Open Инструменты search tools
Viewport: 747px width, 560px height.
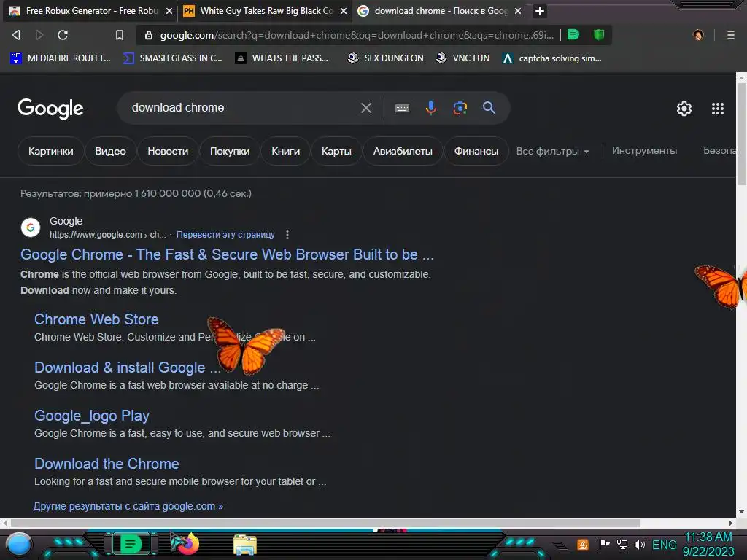coord(644,150)
